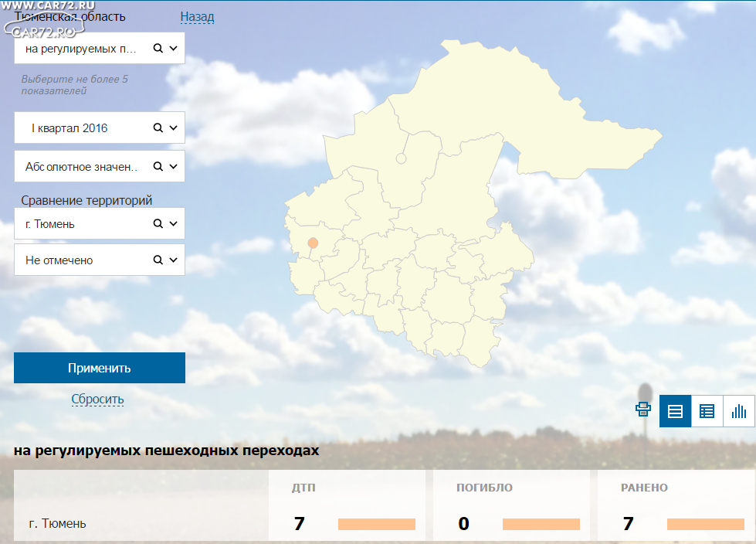756x544 pixels.
Task: Click the 'I квартал 2016' text
Action: pyautogui.click(x=69, y=128)
